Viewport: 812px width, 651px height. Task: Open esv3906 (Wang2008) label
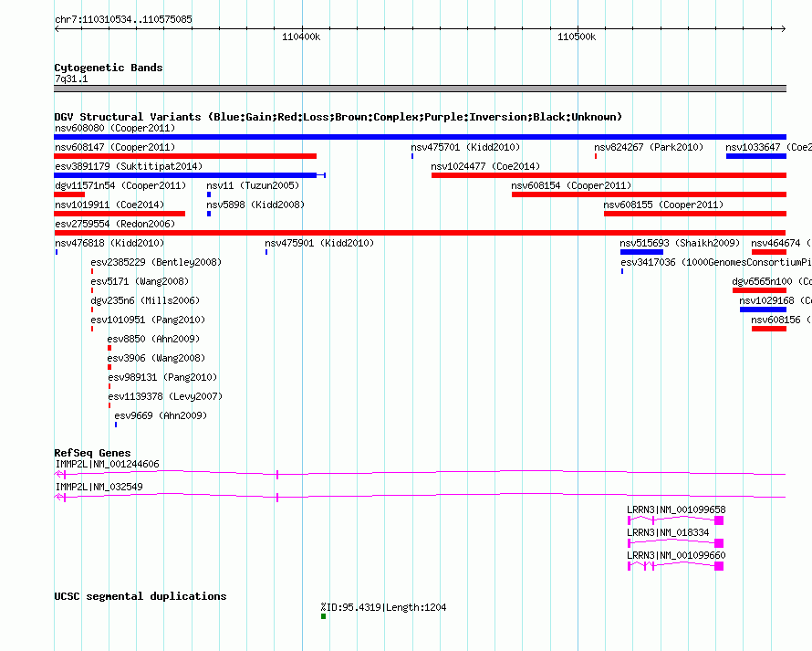156,358
